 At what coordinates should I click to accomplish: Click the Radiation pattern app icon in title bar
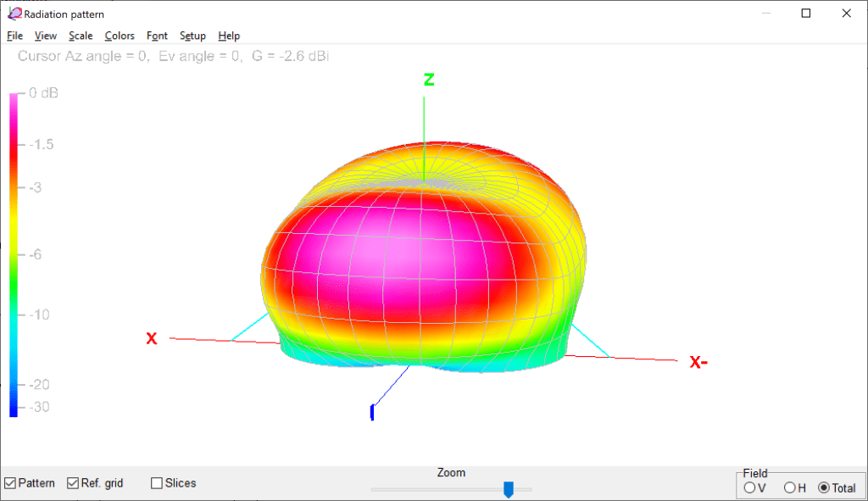click(x=14, y=14)
